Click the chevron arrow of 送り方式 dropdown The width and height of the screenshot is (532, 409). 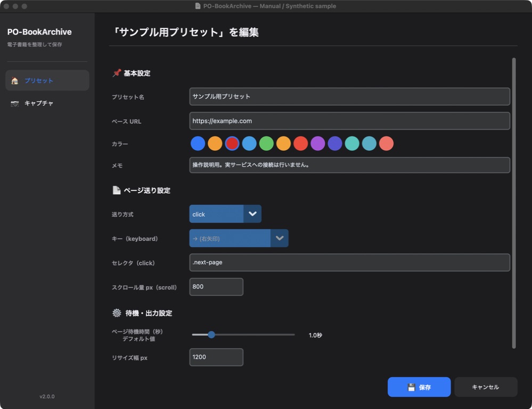(252, 214)
